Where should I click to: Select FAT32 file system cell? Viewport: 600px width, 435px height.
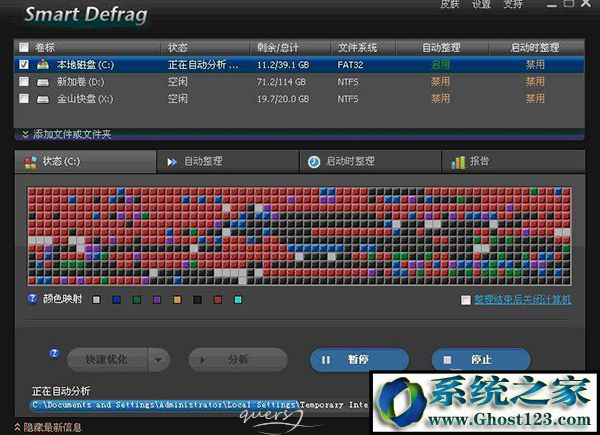pyautogui.click(x=350, y=65)
